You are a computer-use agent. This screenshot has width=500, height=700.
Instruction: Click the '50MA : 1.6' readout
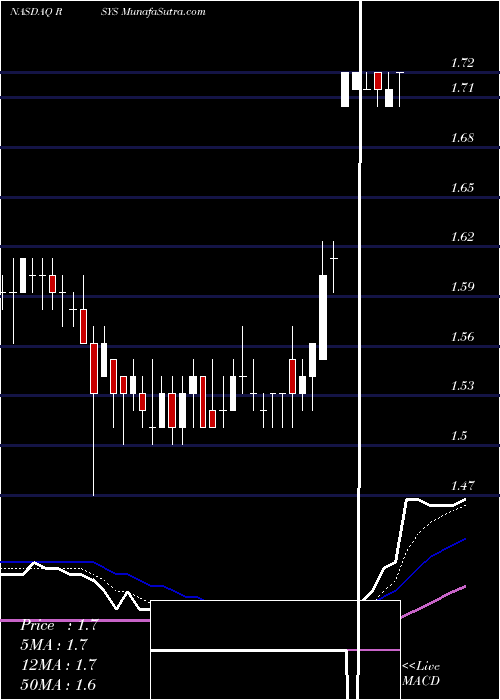coord(58,684)
